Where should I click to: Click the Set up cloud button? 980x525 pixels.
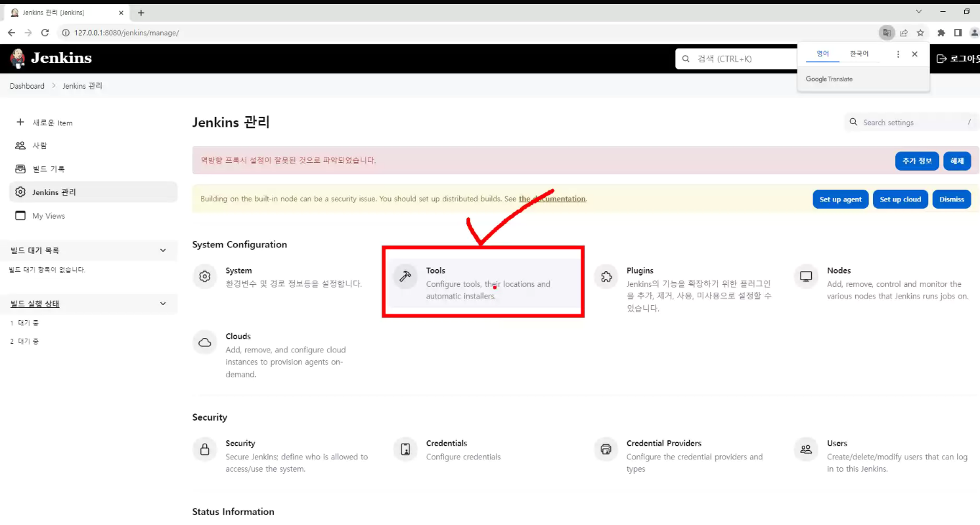click(901, 199)
